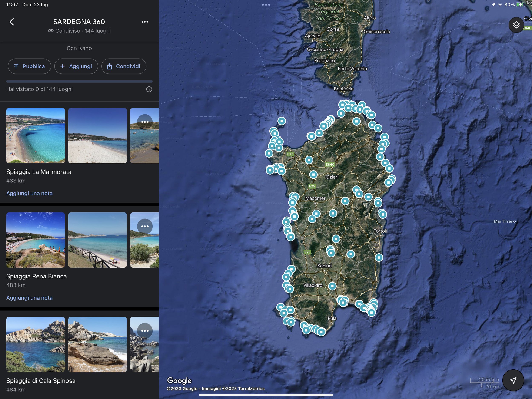The width and height of the screenshot is (532, 399).
Task: Tap the Bonifacio label on the map
Action: click(x=344, y=89)
